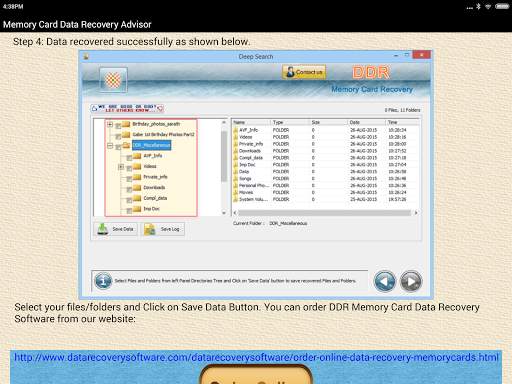Click the small app icon in Deep Search title bar

[86, 56]
